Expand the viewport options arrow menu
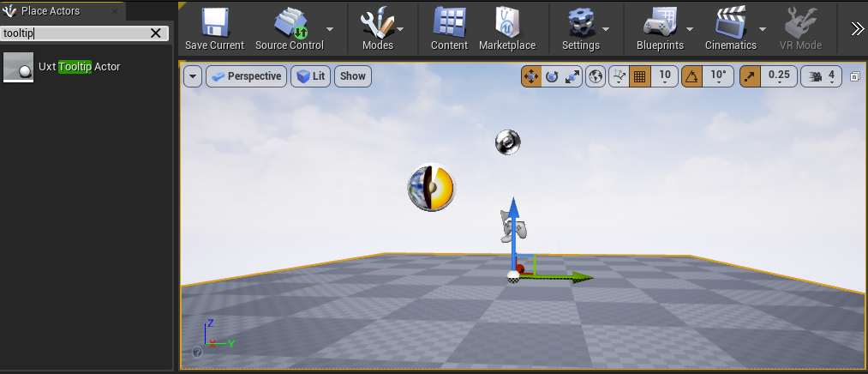Viewport: 868px width, 374px height. (x=193, y=76)
